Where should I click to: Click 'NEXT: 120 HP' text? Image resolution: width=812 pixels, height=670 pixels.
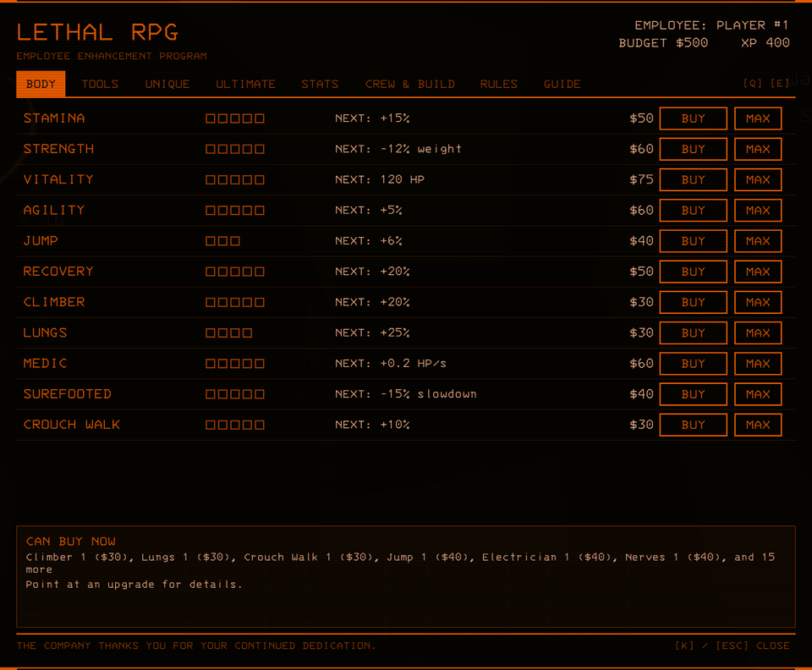coord(380,179)
